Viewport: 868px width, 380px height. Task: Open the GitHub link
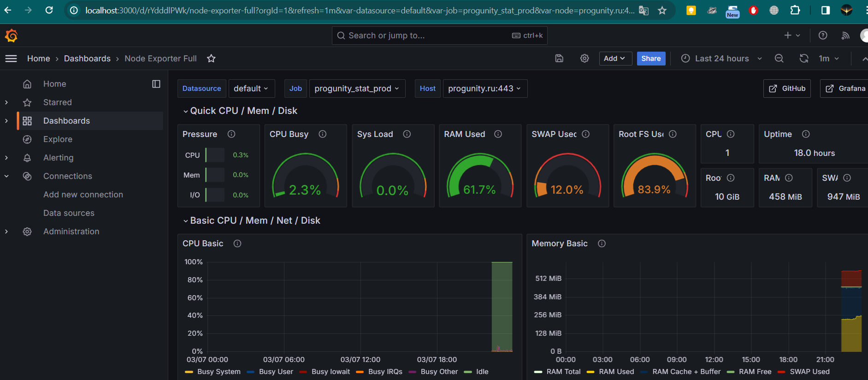pos(787,89)
